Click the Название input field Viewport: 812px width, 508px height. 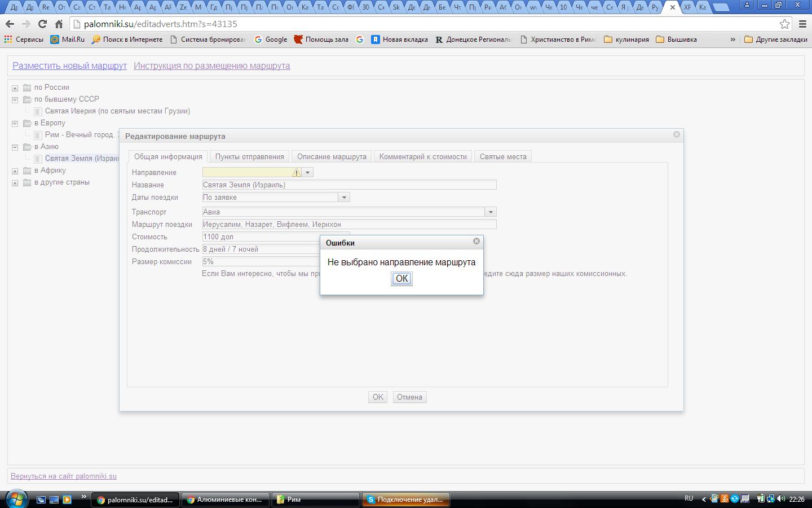click(x=349, y=185)
